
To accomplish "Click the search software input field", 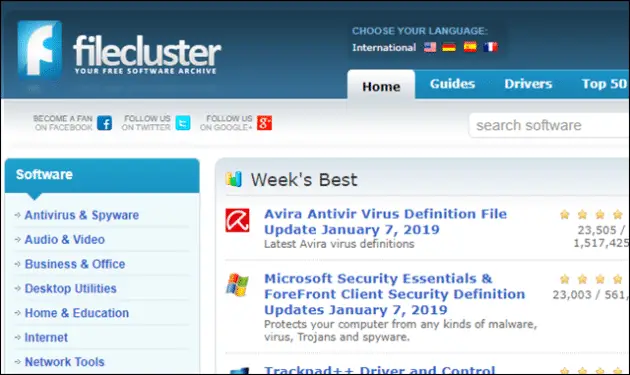I will 549,125.
